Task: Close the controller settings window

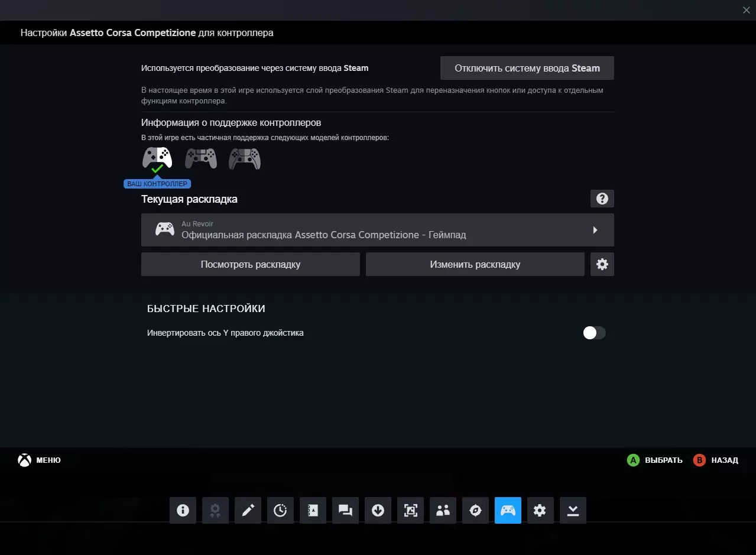Action: click(746, 9)
